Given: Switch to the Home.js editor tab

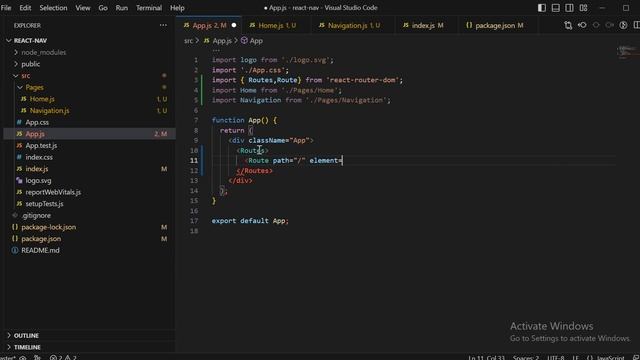Looking at the screenshot, I should 277,25.
